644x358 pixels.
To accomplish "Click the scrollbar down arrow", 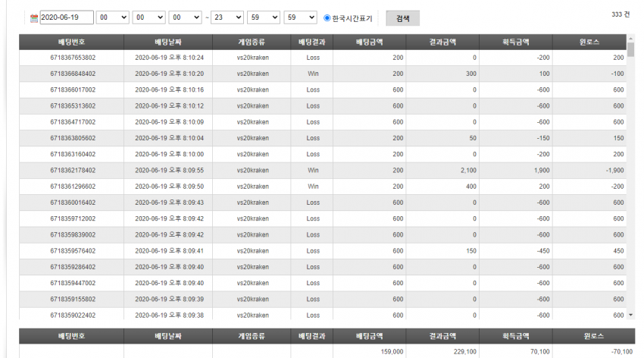I will point(631,316).
